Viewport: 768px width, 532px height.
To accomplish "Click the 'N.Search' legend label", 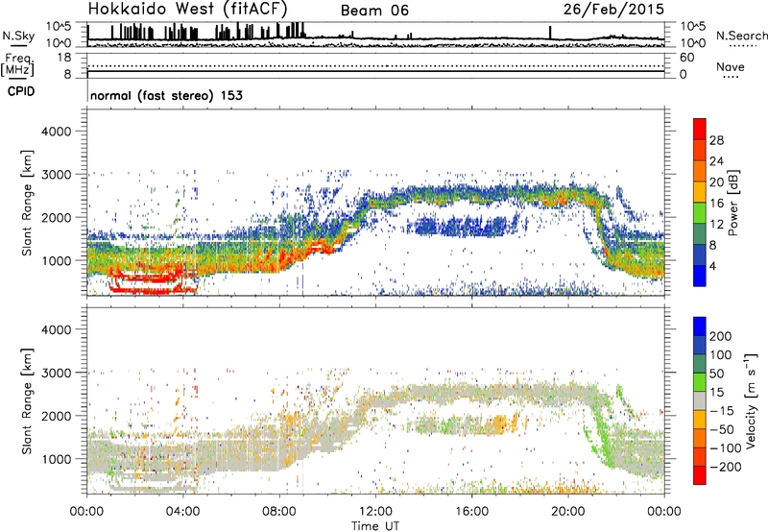I will 741,36.
